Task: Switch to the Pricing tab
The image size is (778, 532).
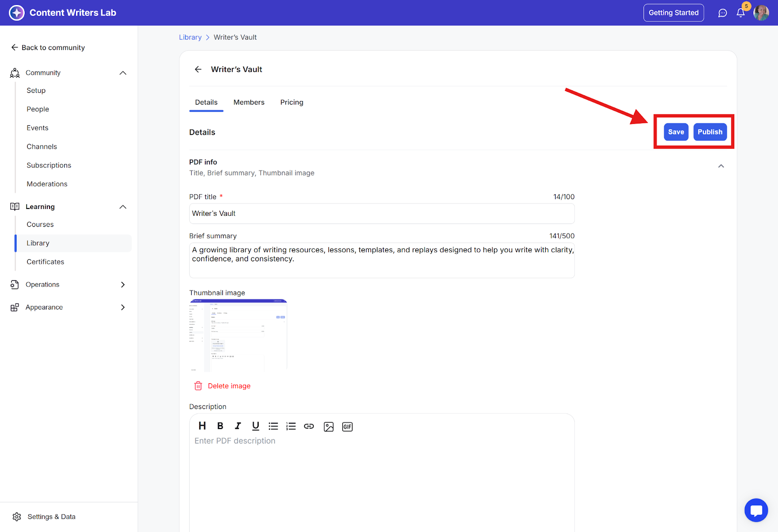Action: click(x=292, y=103)
